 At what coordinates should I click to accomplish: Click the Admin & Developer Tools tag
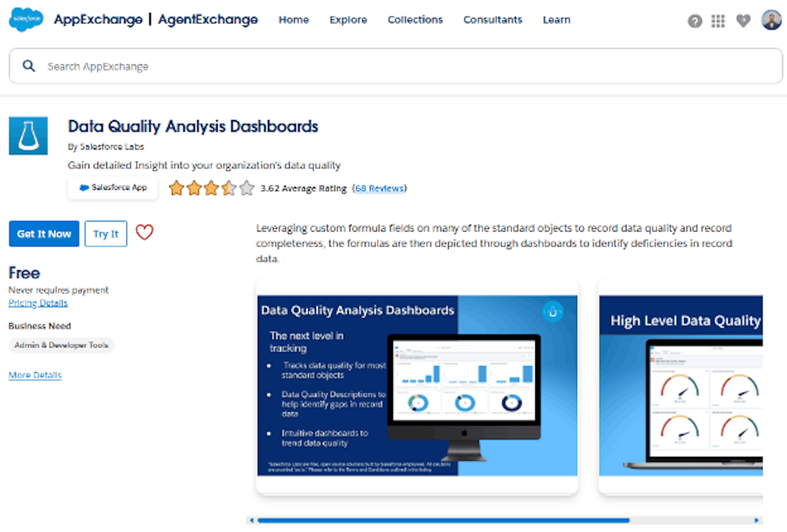(x=61, y=345)
